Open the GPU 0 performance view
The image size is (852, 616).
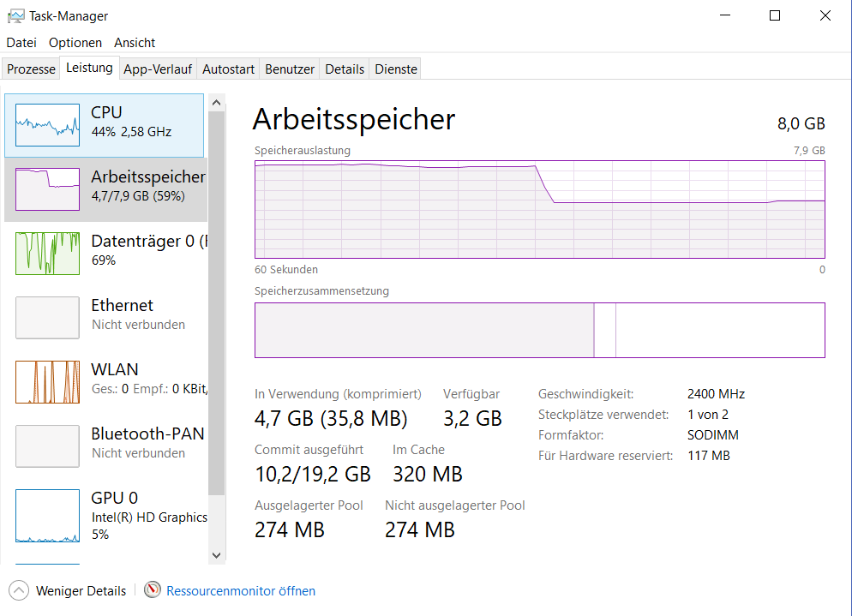pyautogui.click(x=47, y=511)
